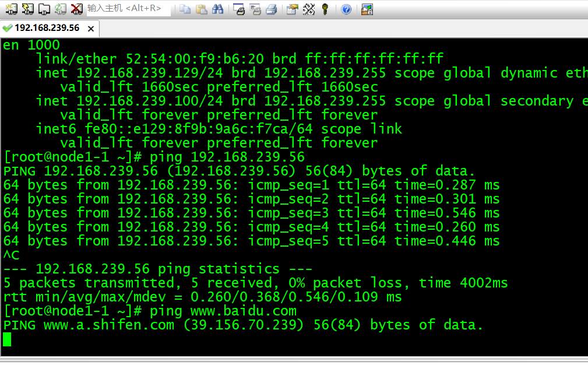Click the Quick Connect lightning icon
Image resolution: width=588 pixels, height=379 pixels.
(x=28, y=9)
